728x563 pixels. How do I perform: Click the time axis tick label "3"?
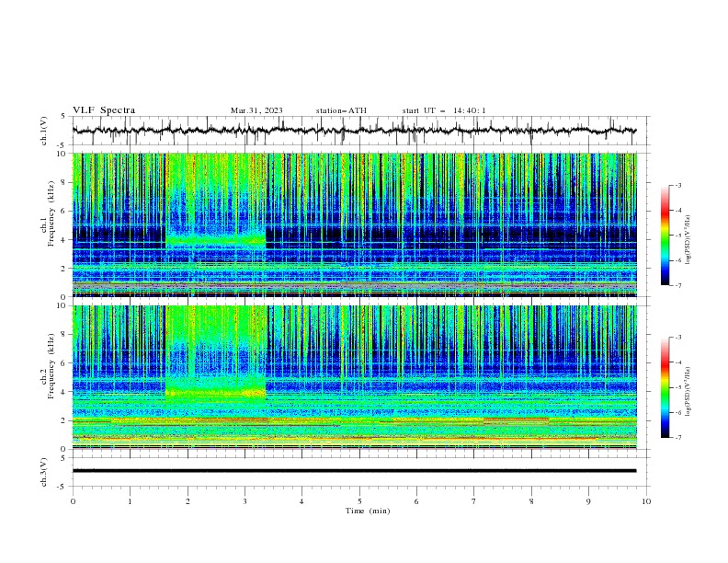(245, 501)
